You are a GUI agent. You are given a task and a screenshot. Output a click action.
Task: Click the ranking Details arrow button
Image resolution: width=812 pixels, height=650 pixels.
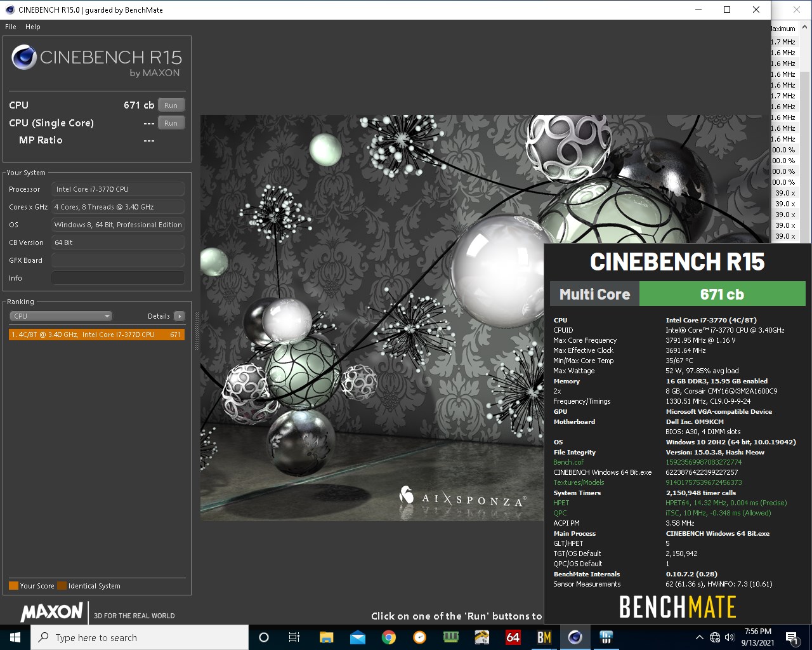click(180, 316)
